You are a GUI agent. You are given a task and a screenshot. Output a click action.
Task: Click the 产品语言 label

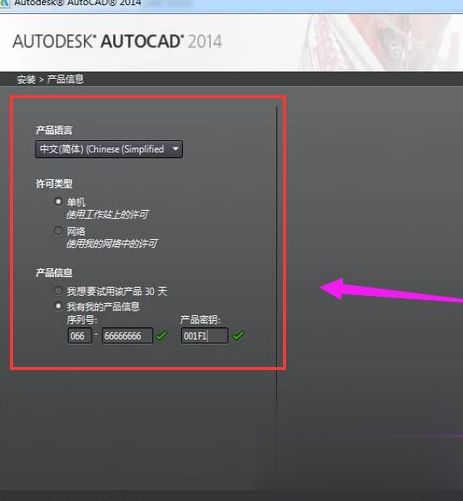point(54,130)
